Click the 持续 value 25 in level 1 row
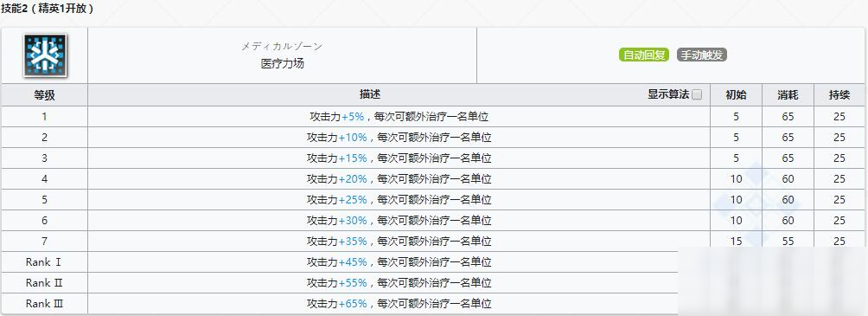 tap(839, 117)
